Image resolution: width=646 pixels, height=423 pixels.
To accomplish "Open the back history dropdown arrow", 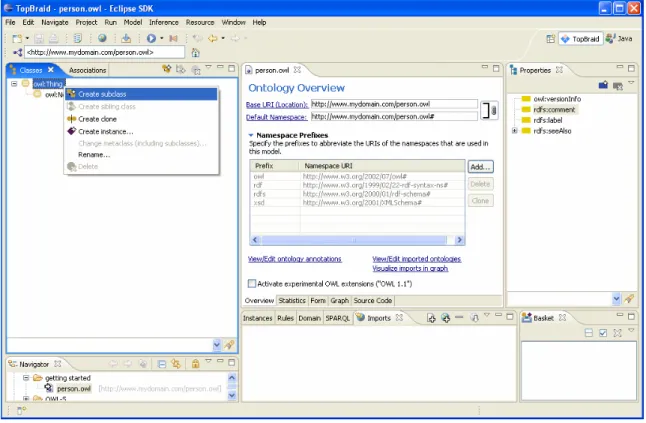I will [x=223, y=38].
